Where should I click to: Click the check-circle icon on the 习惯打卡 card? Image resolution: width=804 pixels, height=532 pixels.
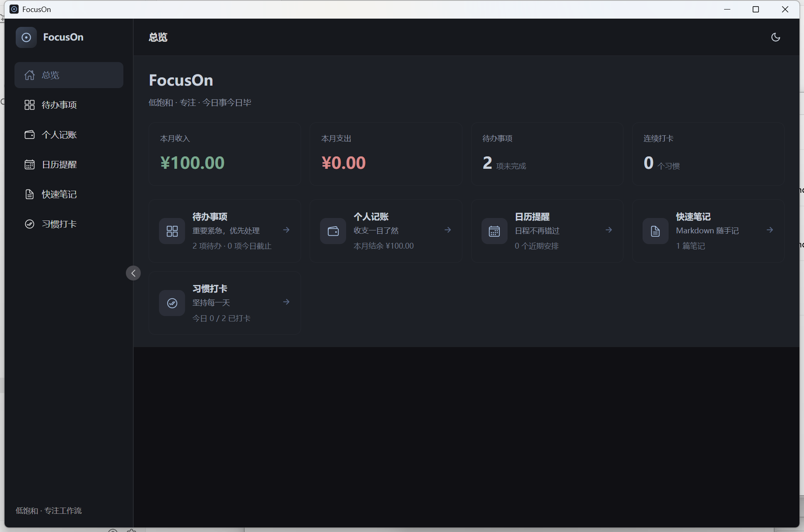[172, 303]
